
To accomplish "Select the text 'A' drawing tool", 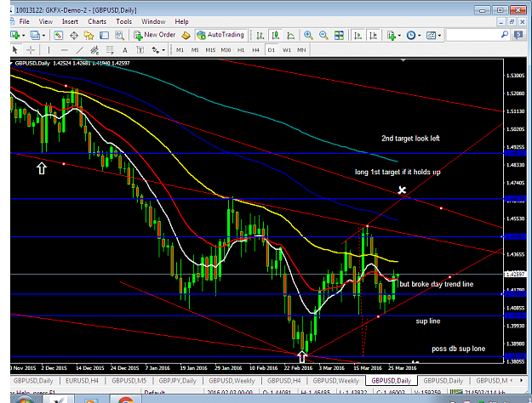I will pyautogui.click(x=125, y=50).
